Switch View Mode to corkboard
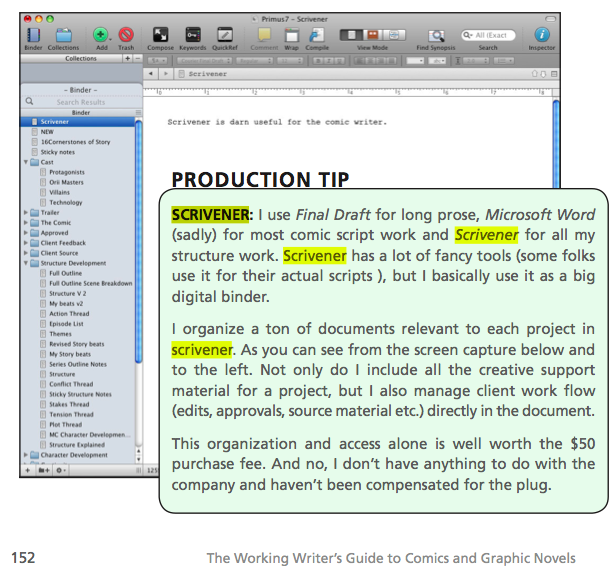 point(373,35)
